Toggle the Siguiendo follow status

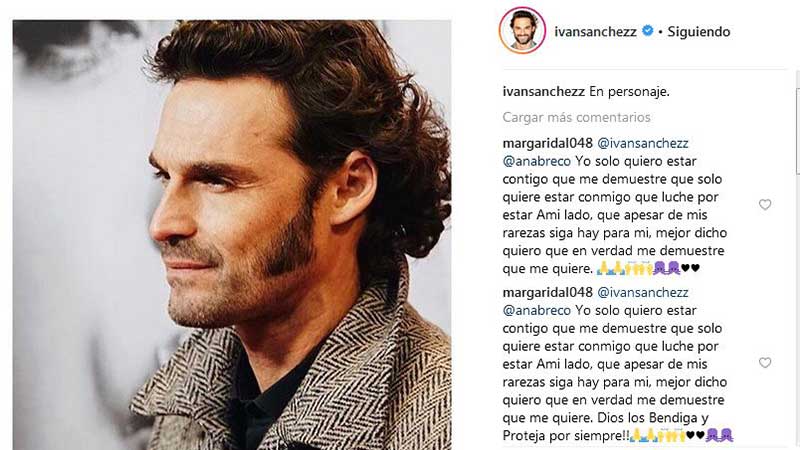[x=698, y=32]
